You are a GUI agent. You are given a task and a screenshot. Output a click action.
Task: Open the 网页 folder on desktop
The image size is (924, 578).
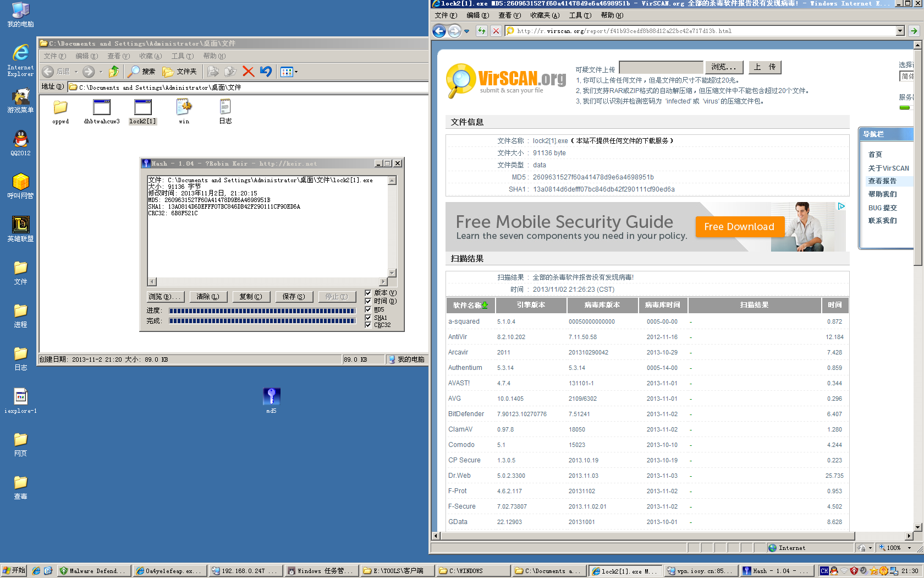[20, 444]
